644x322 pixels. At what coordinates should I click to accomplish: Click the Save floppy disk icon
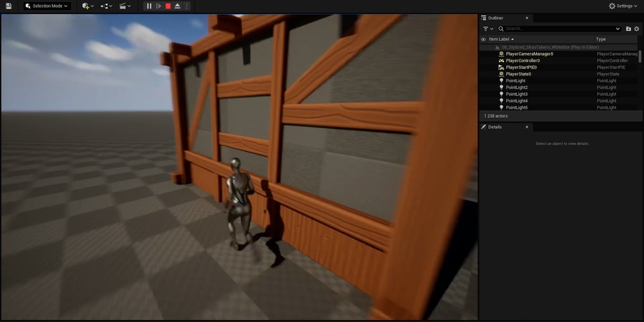click(8, 6)
